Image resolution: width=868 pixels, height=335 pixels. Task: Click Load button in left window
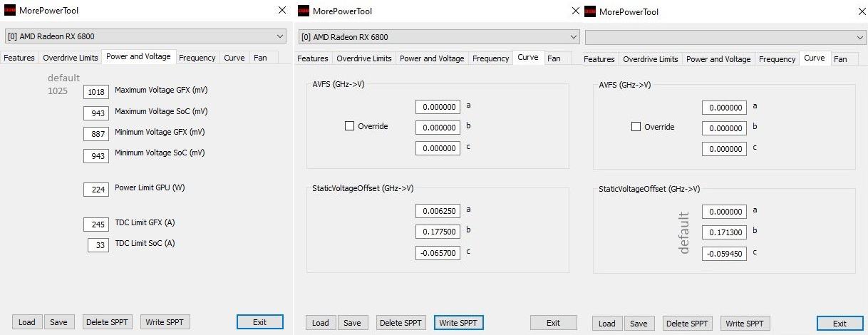click(x=27, y=322)
